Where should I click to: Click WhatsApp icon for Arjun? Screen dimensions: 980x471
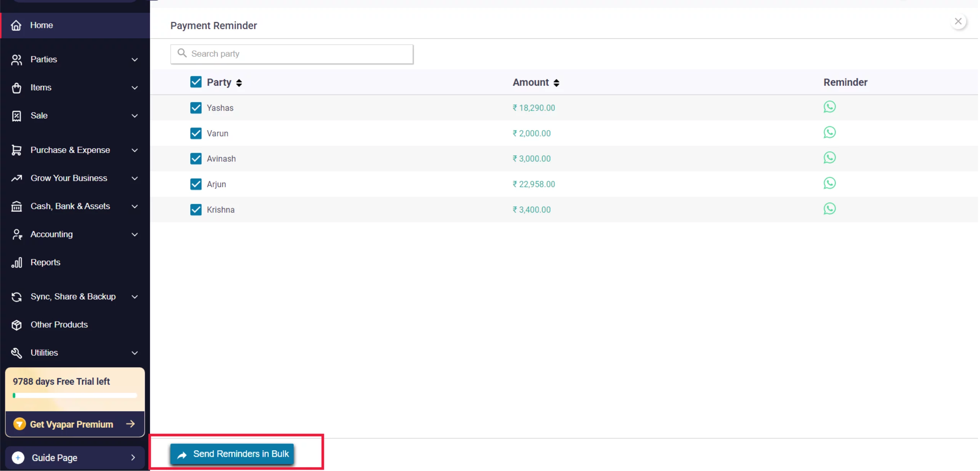pyautogui.click(x=829, y=183)
